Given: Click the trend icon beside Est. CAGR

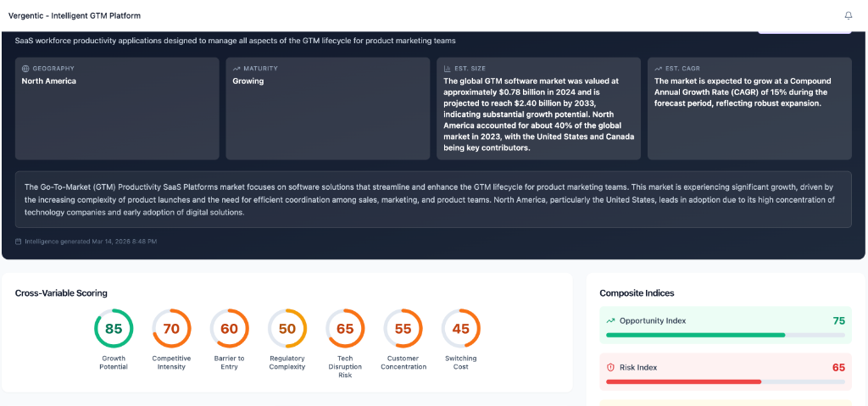Looking at the screenshot, I should point(658,69).
